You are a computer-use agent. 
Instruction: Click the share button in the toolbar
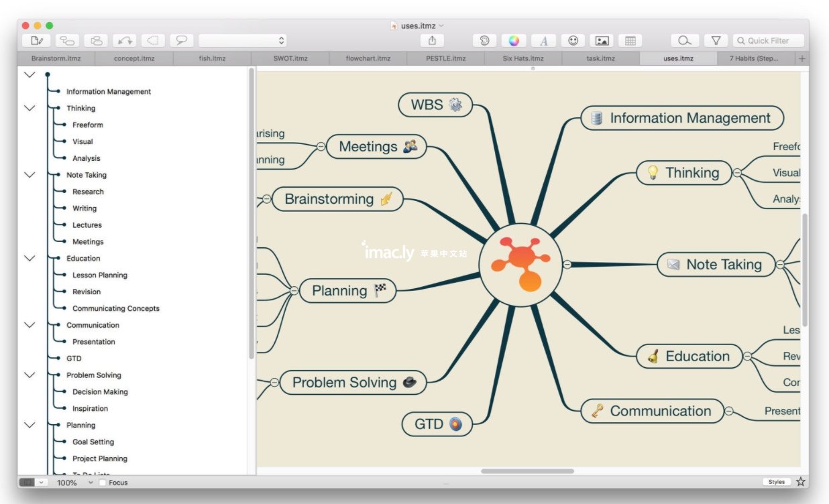coord(432,41)
